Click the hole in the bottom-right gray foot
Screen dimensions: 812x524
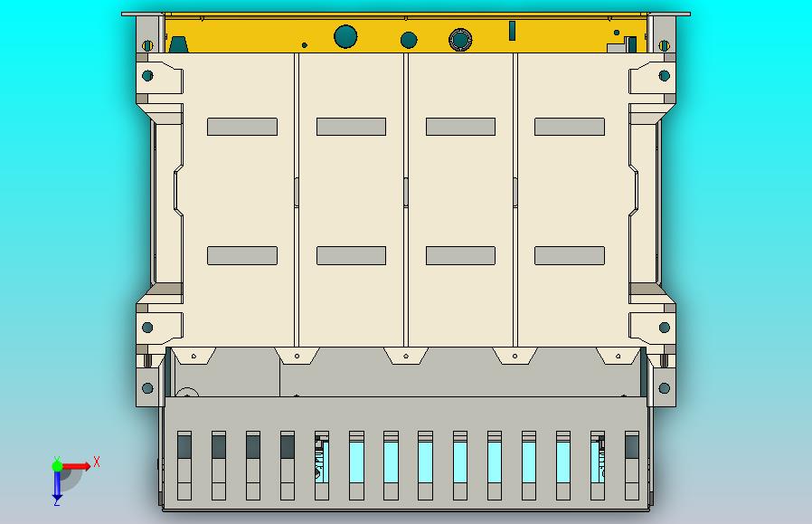[665, 388]
